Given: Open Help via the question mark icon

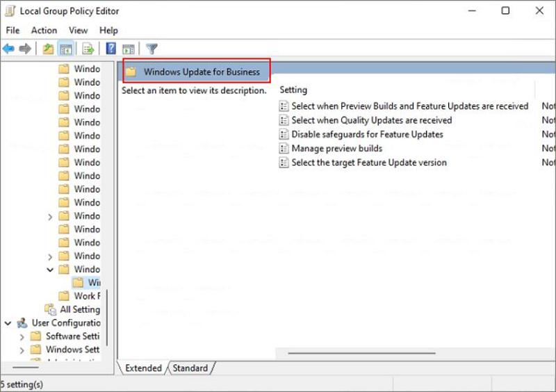Looking at the screenshot, I should pos(111,49).
